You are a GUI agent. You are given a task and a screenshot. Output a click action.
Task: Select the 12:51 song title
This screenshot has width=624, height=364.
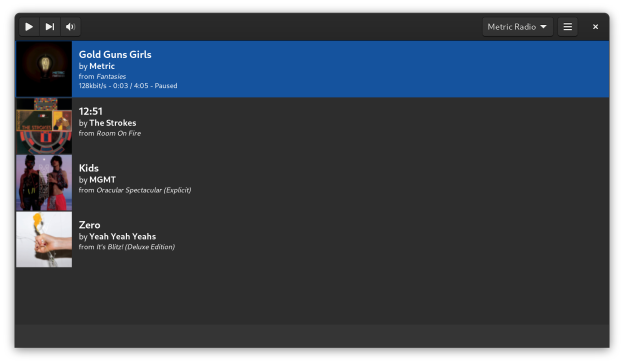[90, 111]
